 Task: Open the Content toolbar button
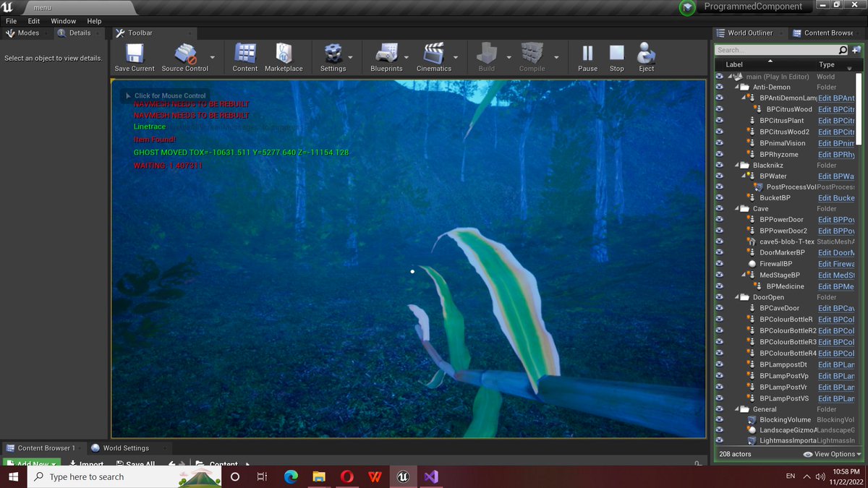tap(245, 53)
